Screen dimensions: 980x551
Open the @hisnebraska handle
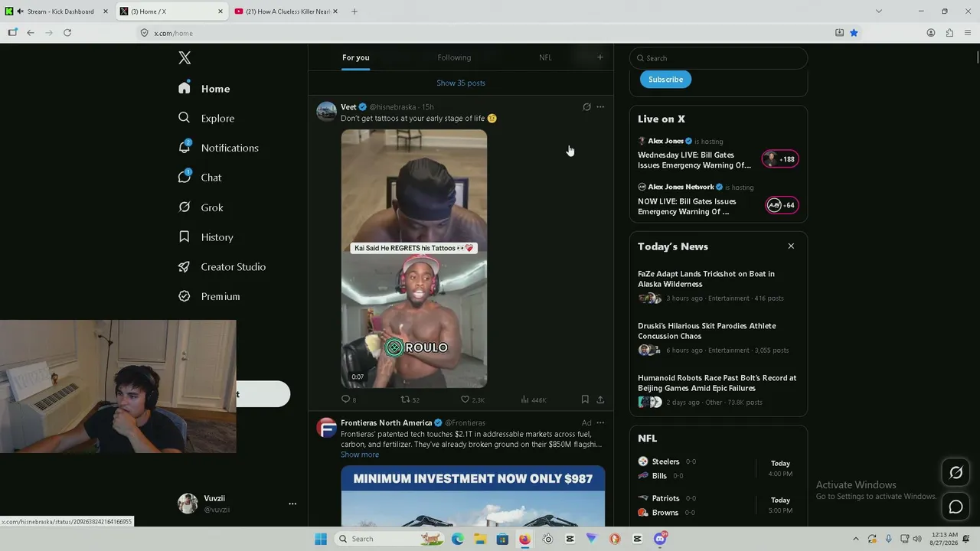click(x=392, y=107)
